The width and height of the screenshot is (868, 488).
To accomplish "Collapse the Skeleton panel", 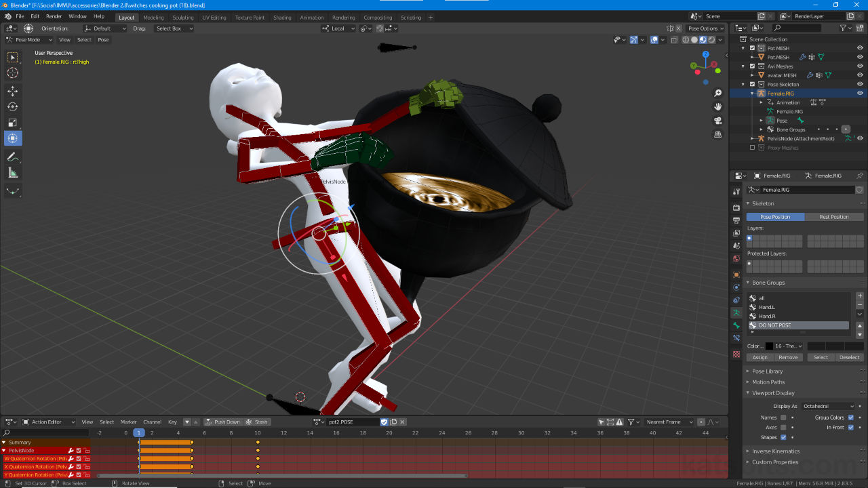I will pyautogui.click(x=762, y=203).
